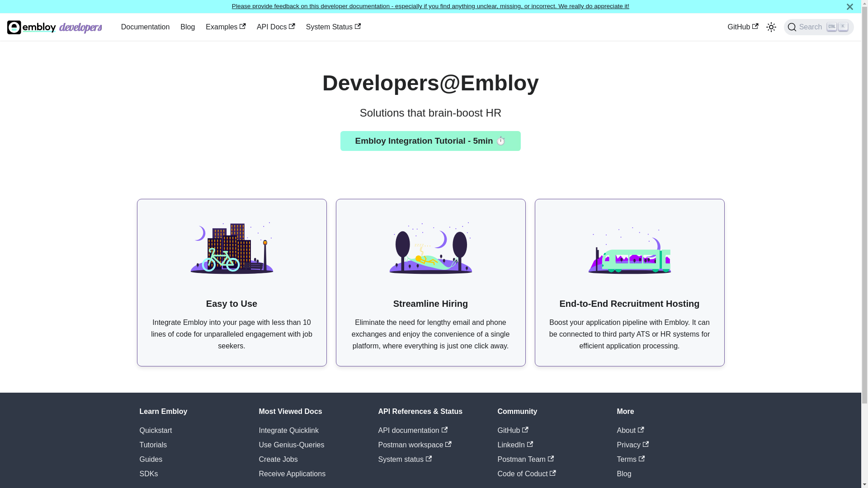Open Receive Applications doc
This screenshot has height=488, width=868.
coord(292,474)
